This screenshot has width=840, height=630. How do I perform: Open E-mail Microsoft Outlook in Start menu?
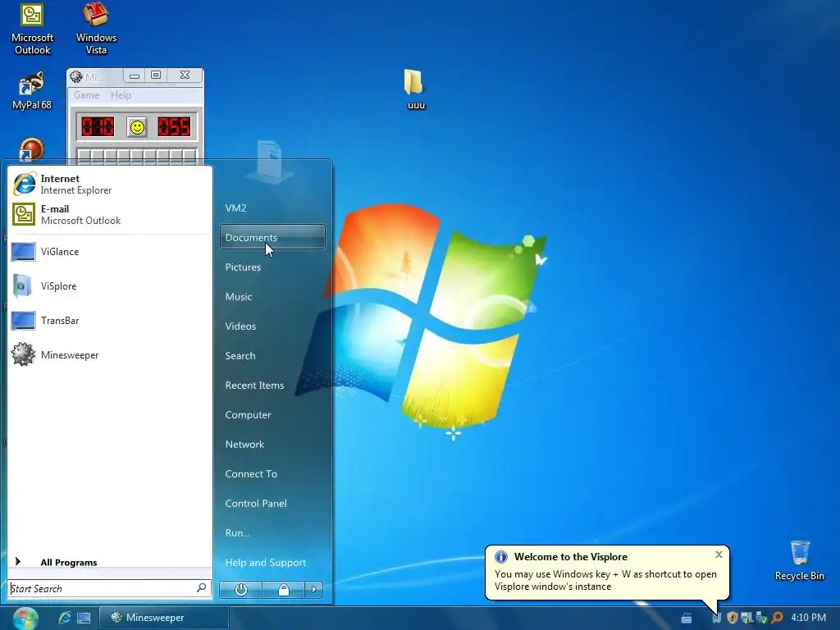pos(110,214)
